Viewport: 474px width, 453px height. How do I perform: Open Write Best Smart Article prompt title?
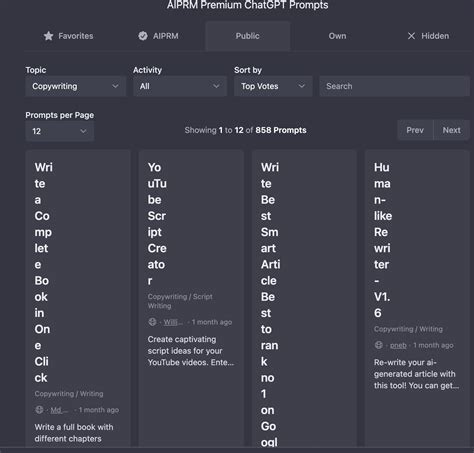pos(270,304)
